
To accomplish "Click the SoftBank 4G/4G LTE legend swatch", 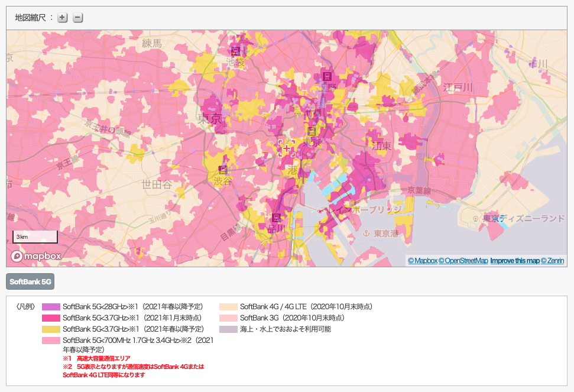I will [x=228, y=307].
